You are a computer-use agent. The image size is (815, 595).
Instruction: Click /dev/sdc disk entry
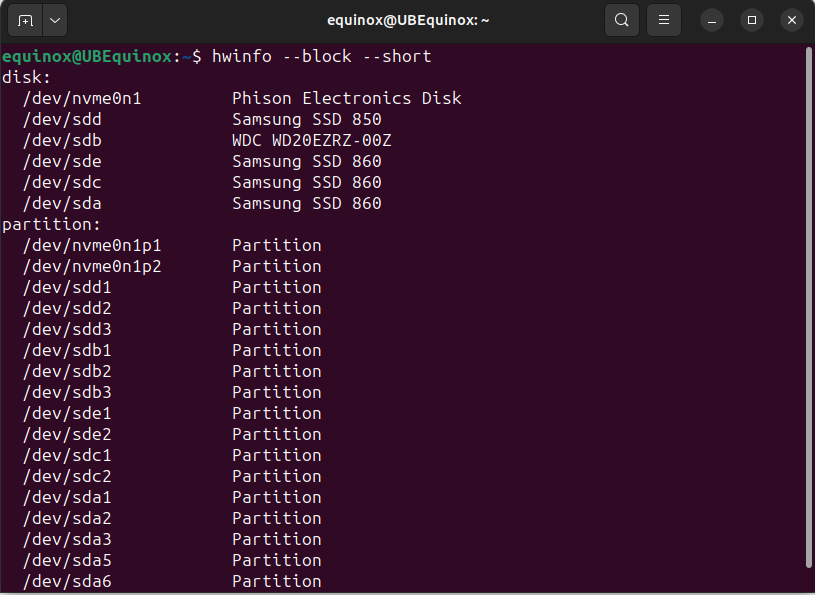(x=62, y=182)
